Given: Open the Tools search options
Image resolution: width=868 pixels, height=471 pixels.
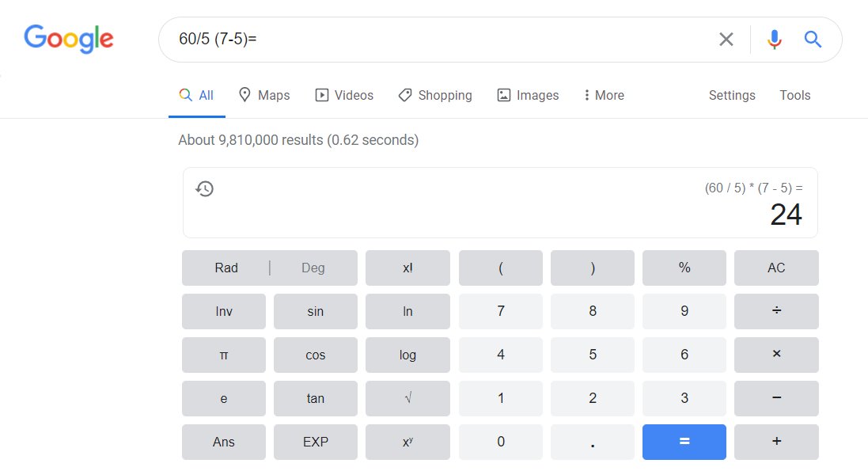Looking at the screenshot, I should pos(795,95).
